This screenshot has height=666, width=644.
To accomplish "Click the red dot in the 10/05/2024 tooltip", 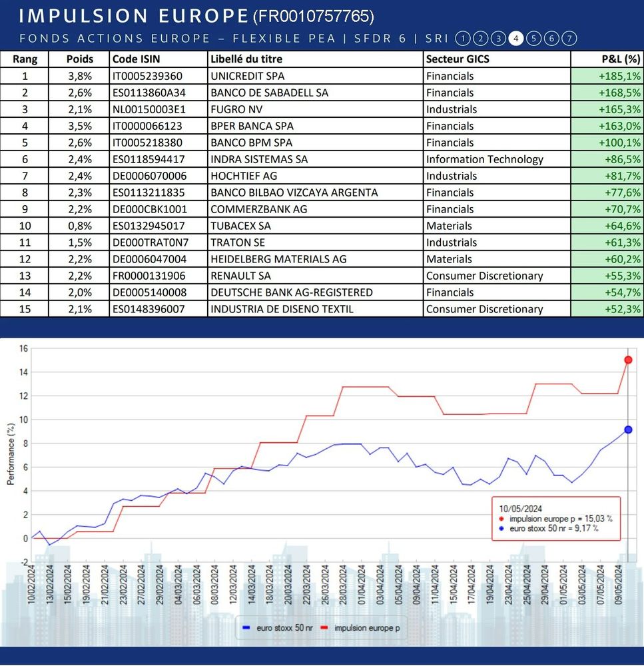I will pos(501,519).
